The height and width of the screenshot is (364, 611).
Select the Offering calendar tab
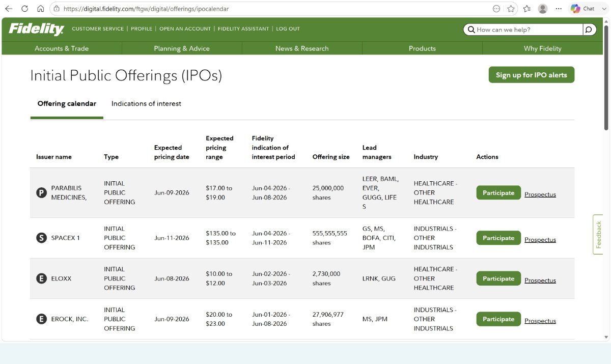[x=67, y=104]
